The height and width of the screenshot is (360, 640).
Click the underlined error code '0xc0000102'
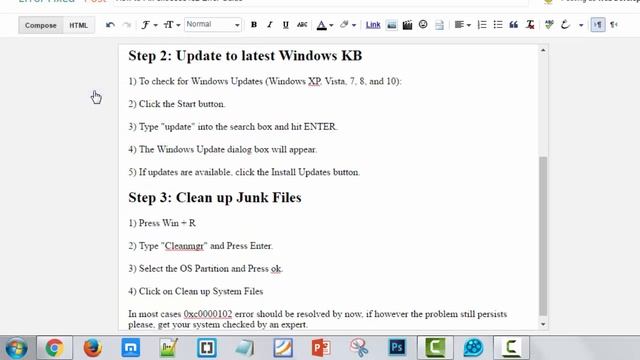pos(208,314)
